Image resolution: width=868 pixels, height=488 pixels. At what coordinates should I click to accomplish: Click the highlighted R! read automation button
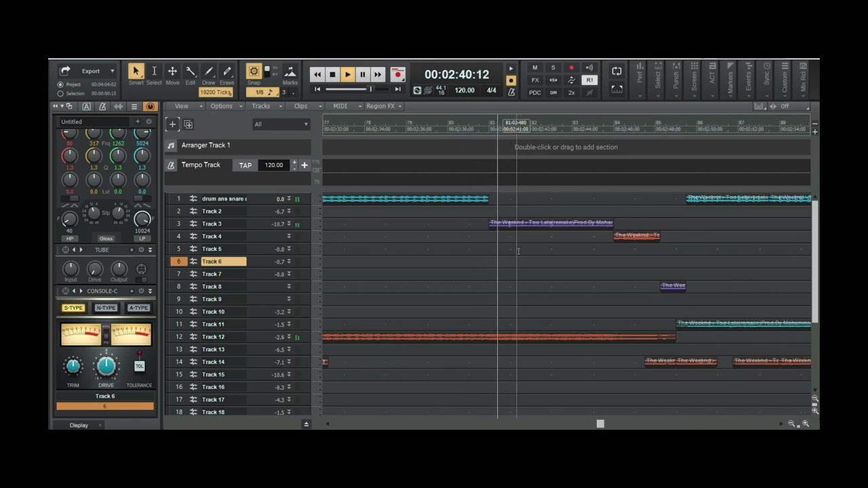[x=589, y=80]
